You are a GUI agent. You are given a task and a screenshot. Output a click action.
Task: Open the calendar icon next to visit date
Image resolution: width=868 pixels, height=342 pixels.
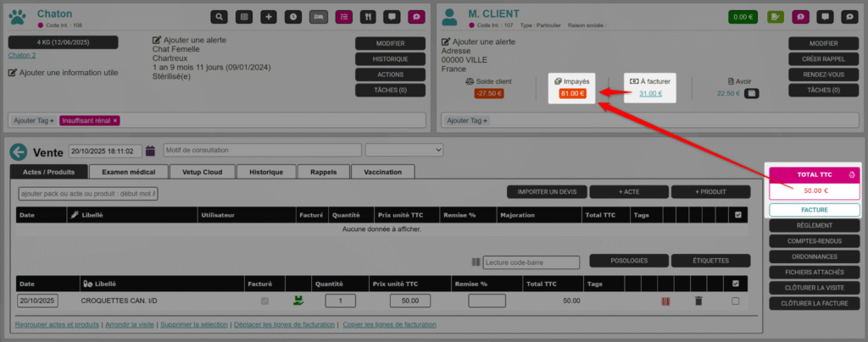pos(151,151)
